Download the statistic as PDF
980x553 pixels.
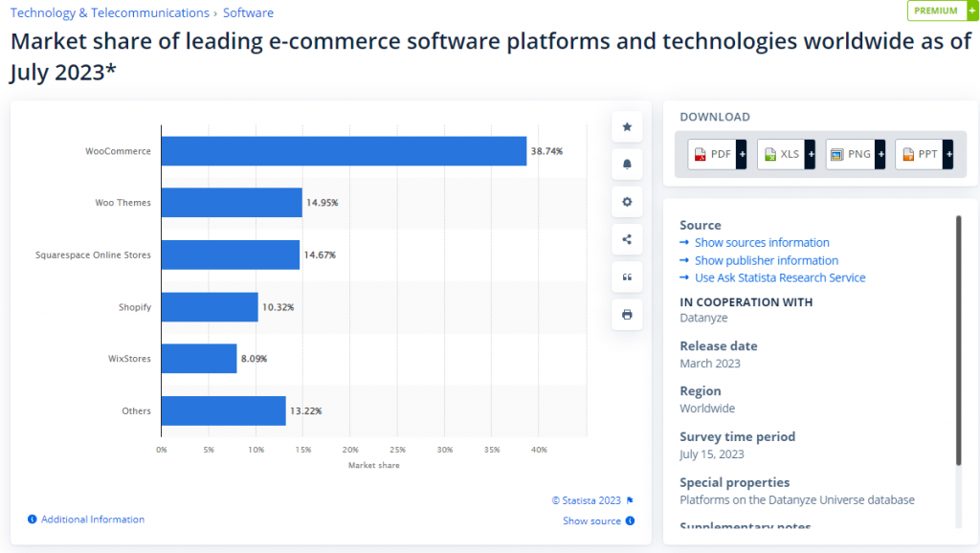717,154
